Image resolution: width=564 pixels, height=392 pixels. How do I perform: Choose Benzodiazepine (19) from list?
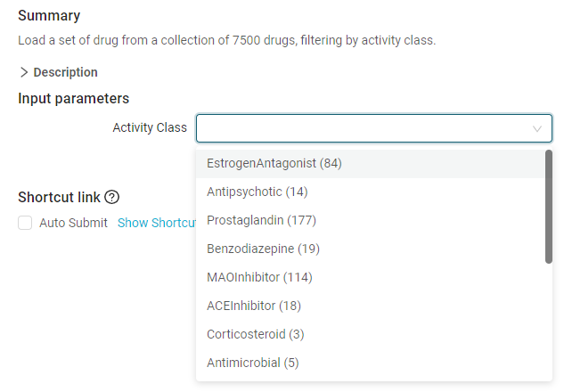(371, 249)
